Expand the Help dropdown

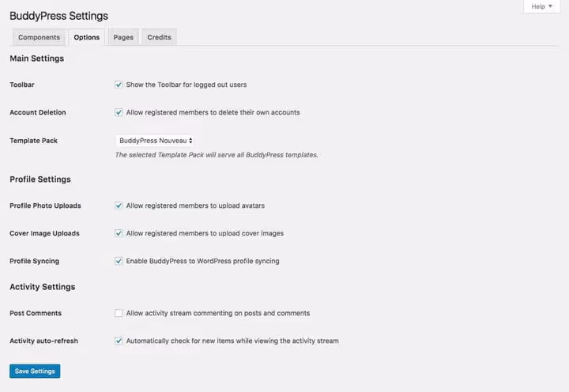(542, 6)
